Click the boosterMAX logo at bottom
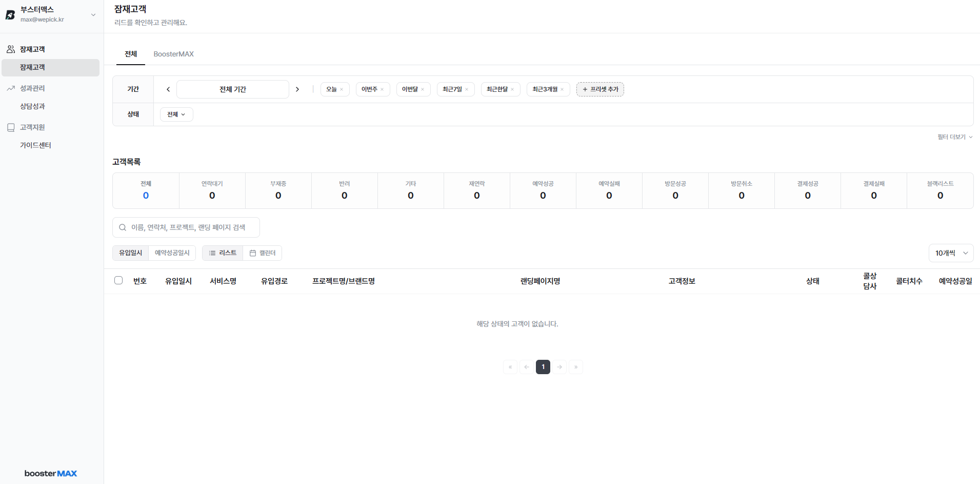 click(x=51, y=473)
